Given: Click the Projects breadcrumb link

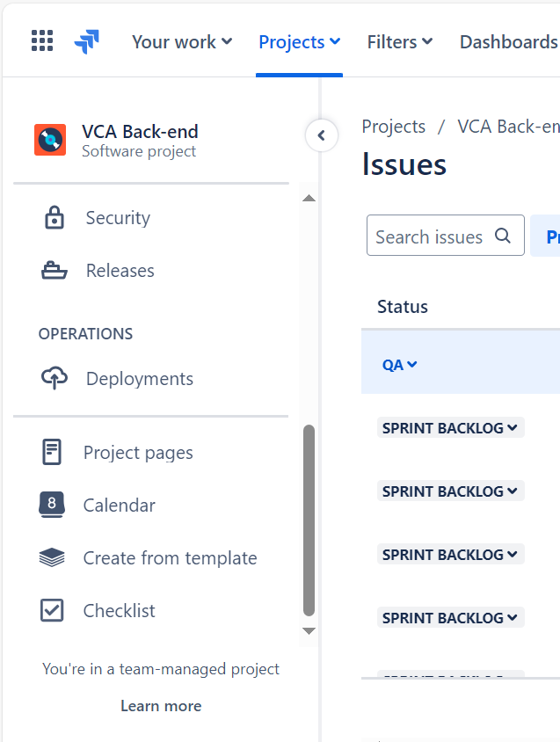Looking at the screenshot, I should 393,127.
